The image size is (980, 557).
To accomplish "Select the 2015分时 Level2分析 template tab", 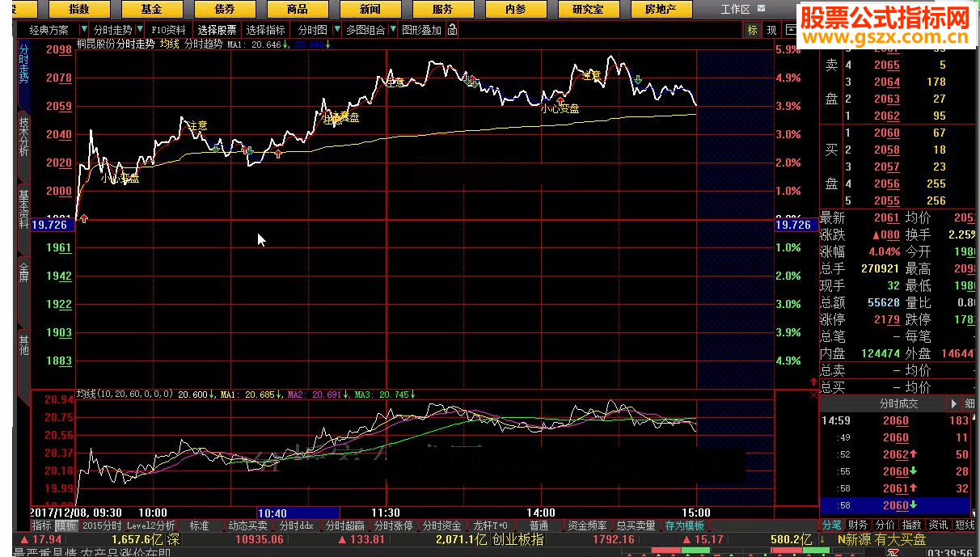I will [x=129, y=525].
